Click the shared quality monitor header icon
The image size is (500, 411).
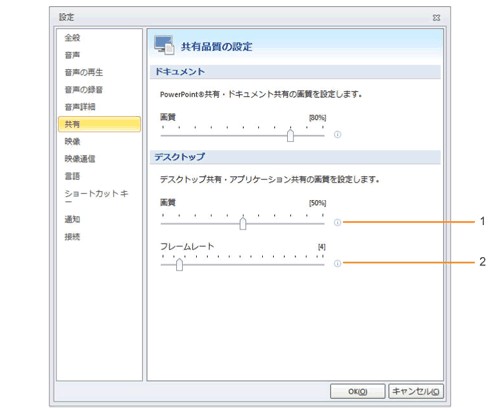point(164,45)
